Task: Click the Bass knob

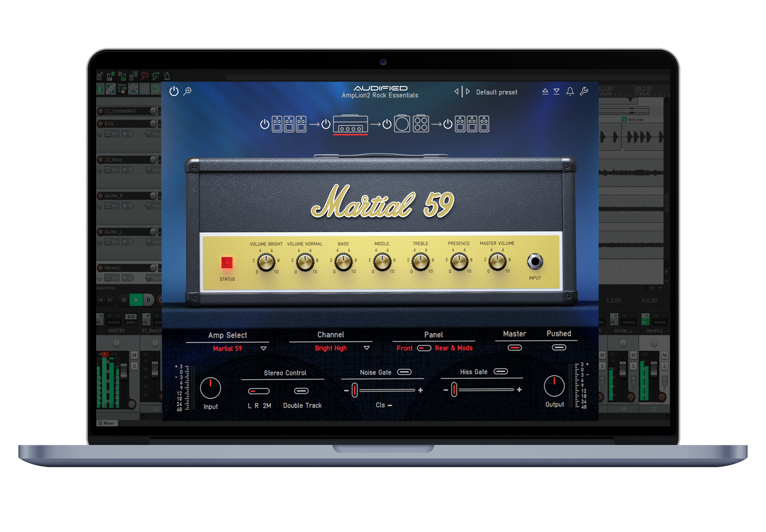Action: 344,262
